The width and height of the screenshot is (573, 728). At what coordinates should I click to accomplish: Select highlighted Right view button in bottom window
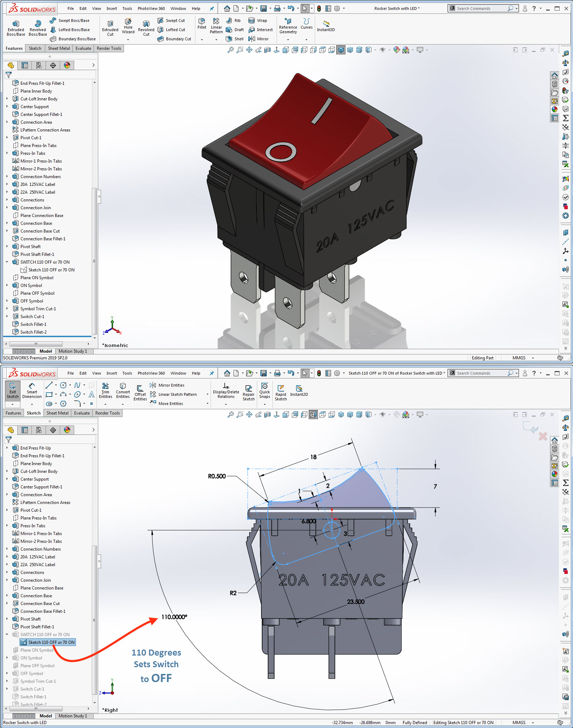point(313,415)
